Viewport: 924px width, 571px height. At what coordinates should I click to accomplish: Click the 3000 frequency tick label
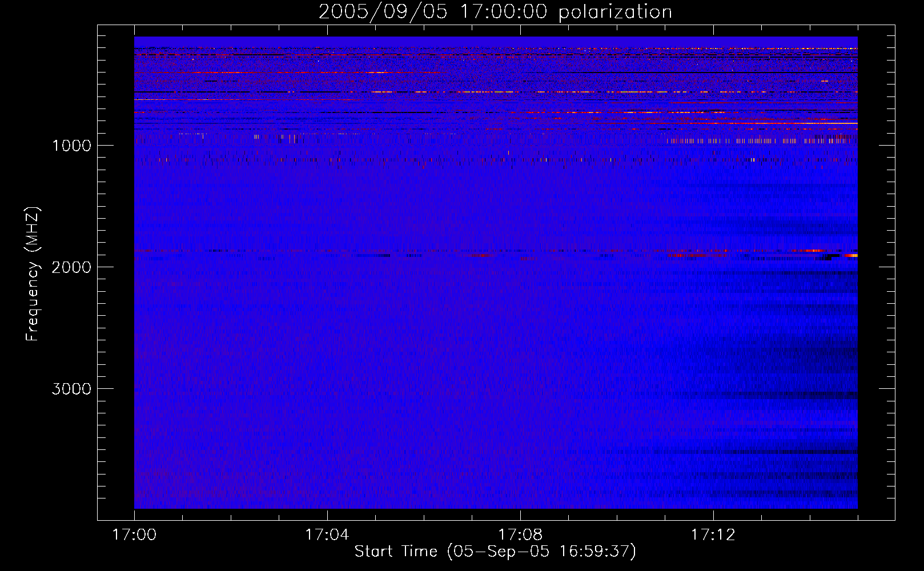[71, 389]
